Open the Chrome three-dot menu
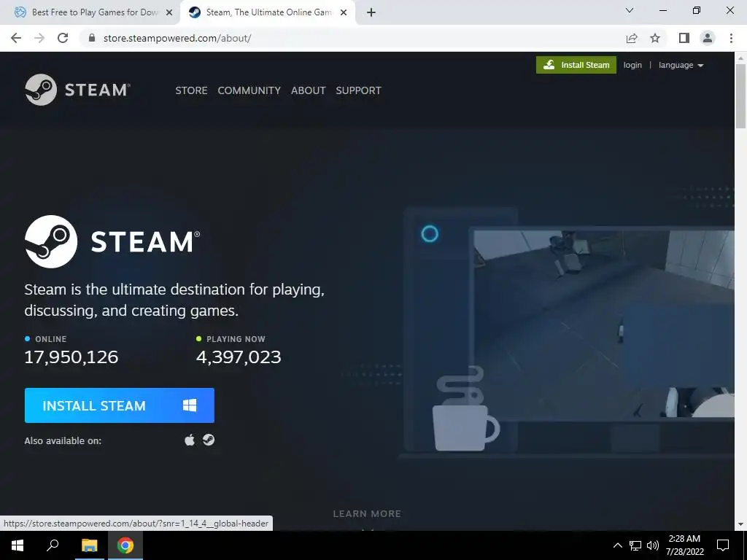The width and height of the screenshot is (747, 560). tap(731, 38)
